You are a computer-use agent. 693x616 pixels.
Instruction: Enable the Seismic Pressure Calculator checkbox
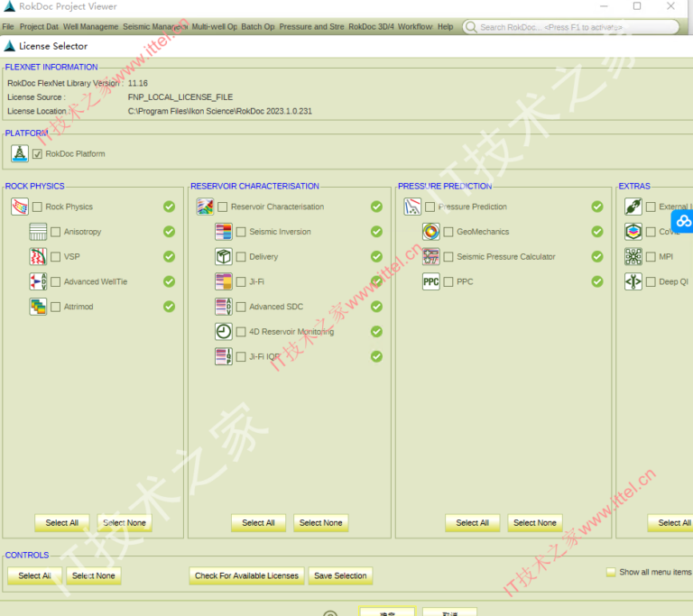coord(448,257)
